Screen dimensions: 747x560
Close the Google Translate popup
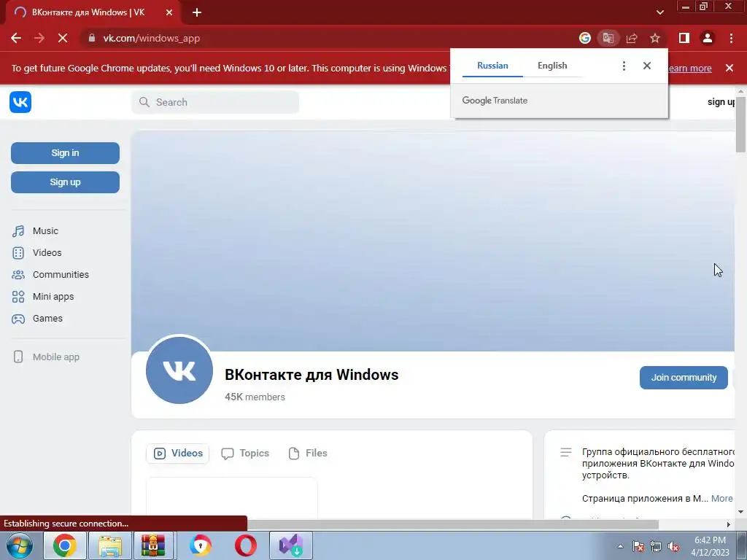point(646,66)
